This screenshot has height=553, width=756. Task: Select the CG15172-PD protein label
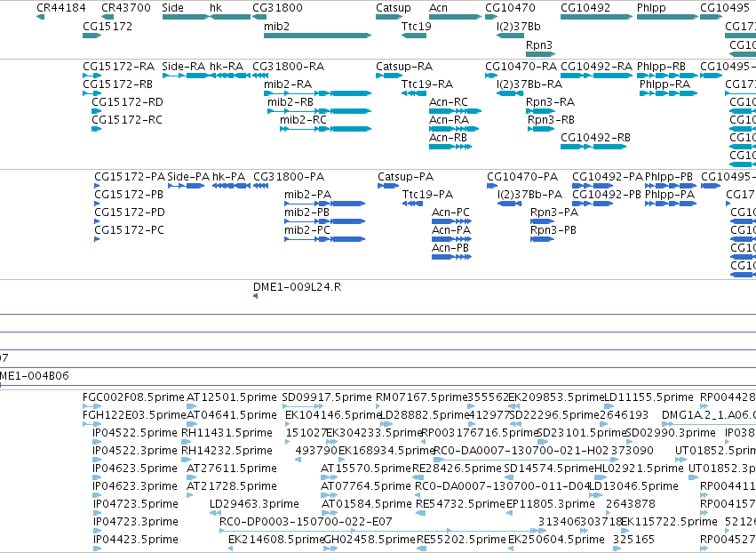(x=130, y=212)
